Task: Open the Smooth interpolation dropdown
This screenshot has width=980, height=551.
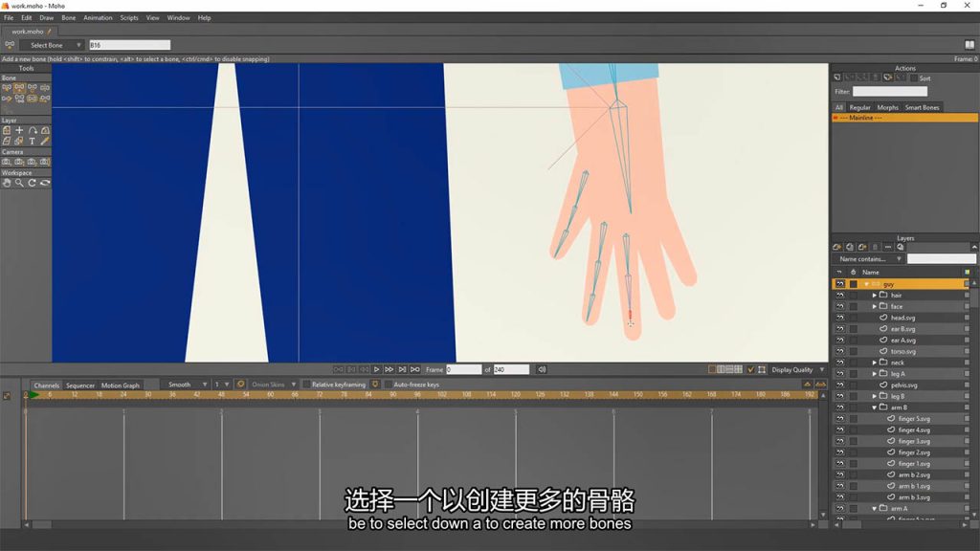Action: (185, 385)
